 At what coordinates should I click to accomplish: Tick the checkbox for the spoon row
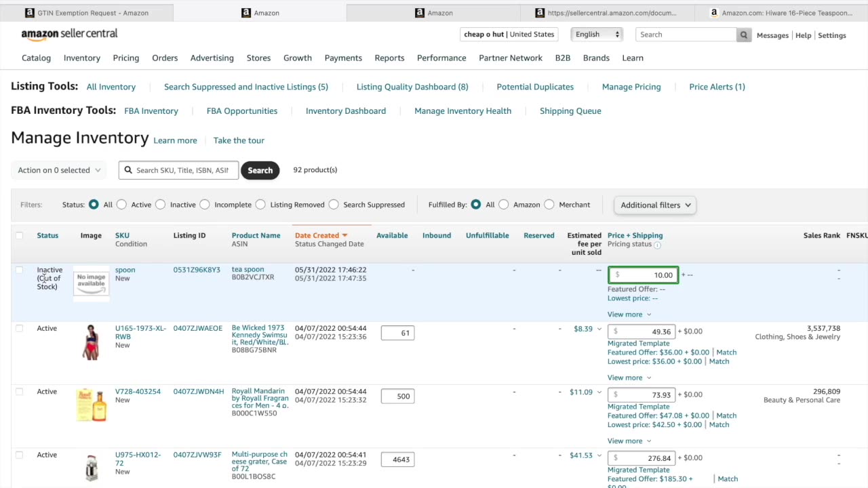pos(19,270)
